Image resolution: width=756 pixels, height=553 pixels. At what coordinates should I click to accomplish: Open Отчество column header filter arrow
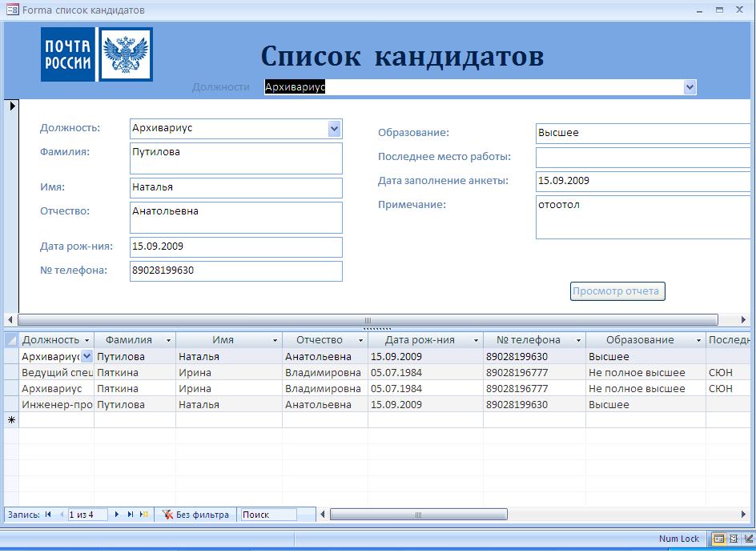(x=360, y=341)
